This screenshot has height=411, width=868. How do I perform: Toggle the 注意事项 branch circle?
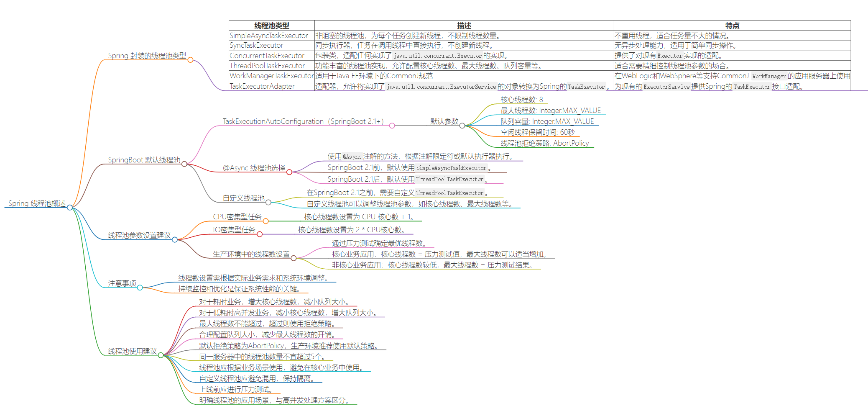(x=140, y=288)
